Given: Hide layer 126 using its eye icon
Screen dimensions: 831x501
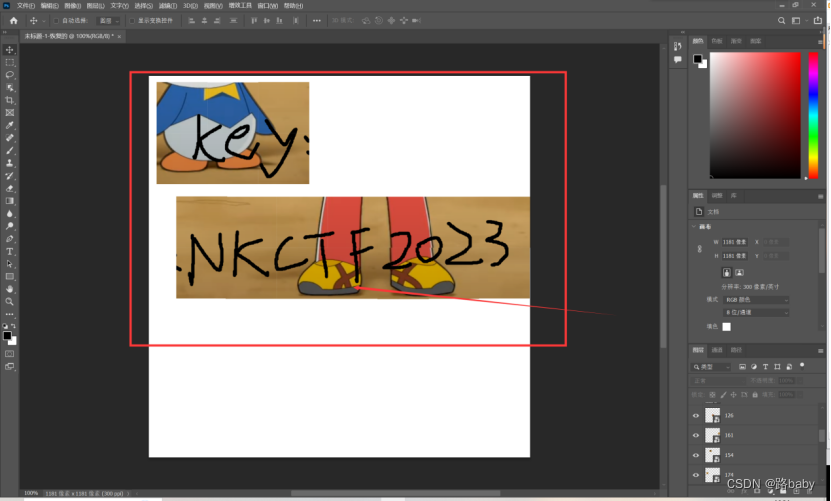Looking at the screenshot, I should point(696,416).
